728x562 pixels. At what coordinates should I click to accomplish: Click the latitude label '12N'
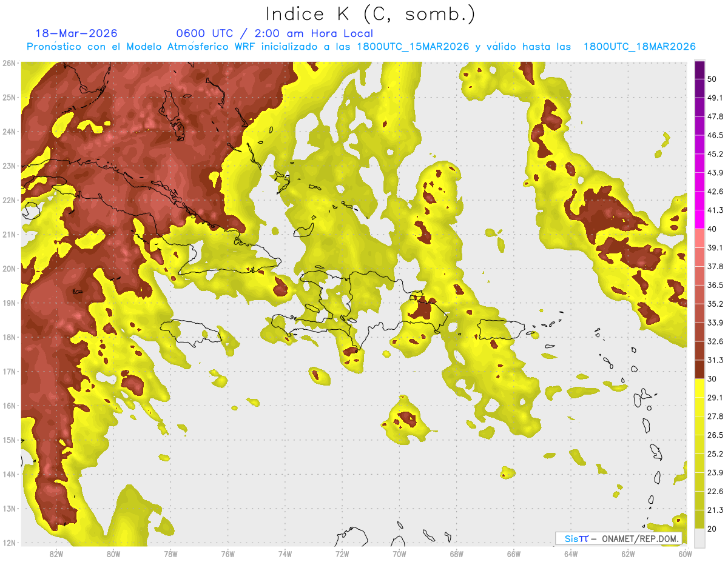9,543
